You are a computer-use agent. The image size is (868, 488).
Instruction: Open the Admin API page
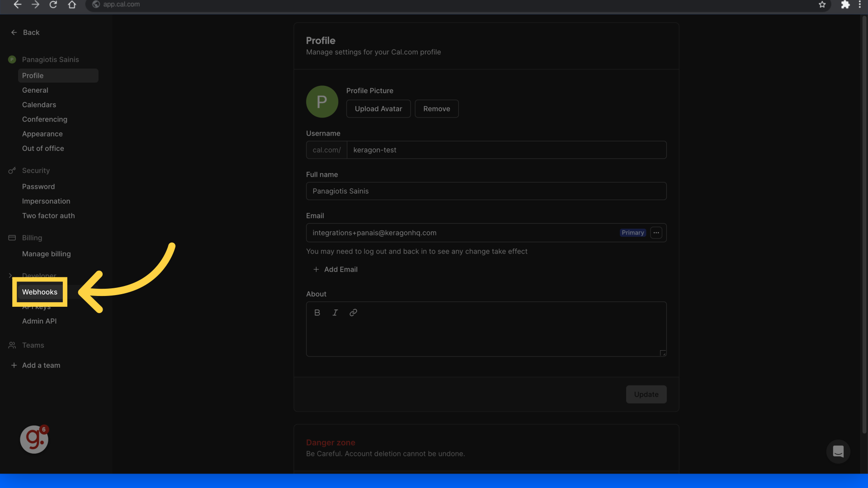point(39,321)
